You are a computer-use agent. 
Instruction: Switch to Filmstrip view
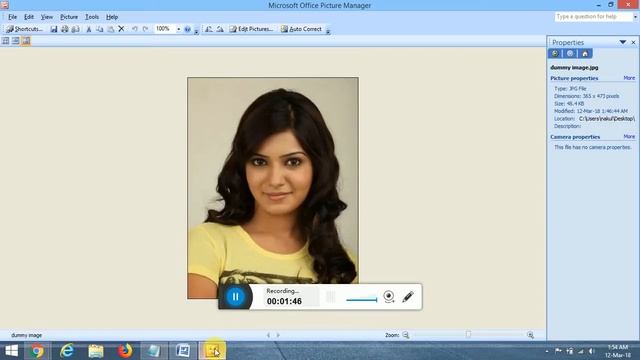pos(16,41)
